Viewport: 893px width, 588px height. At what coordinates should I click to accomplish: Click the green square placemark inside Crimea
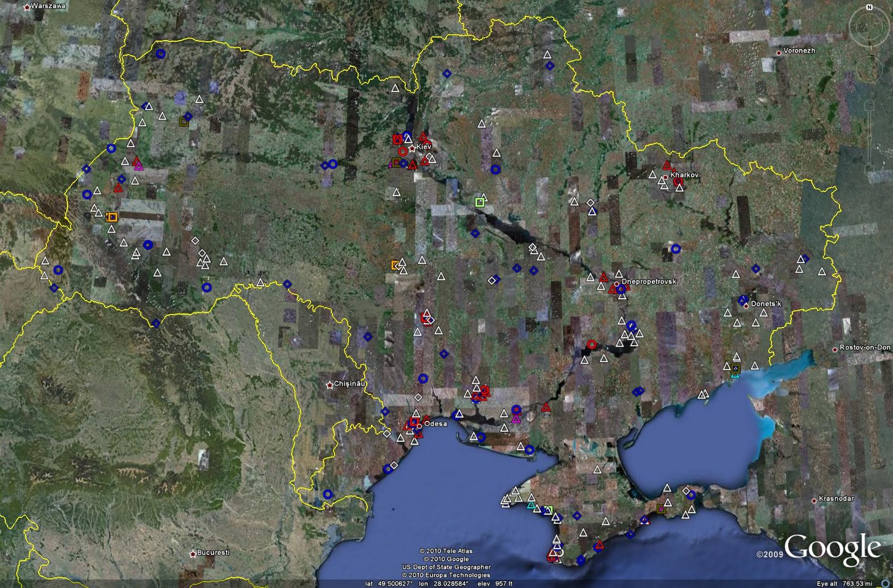548,509
